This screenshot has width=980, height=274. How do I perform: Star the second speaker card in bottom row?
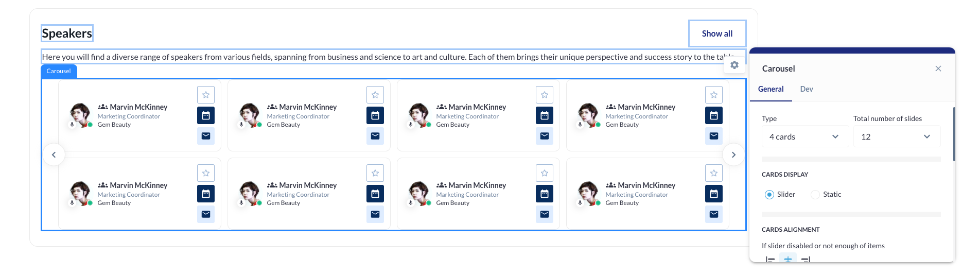(375, 173)
